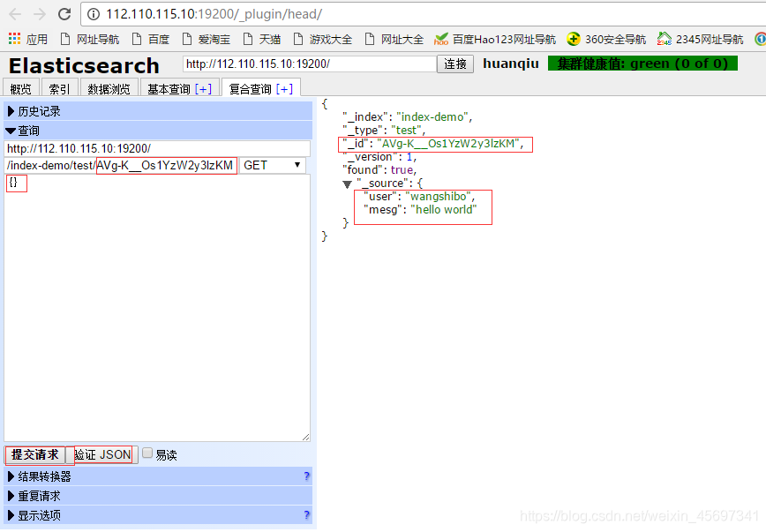Click the "hello world" mesg value

point(444,210)
